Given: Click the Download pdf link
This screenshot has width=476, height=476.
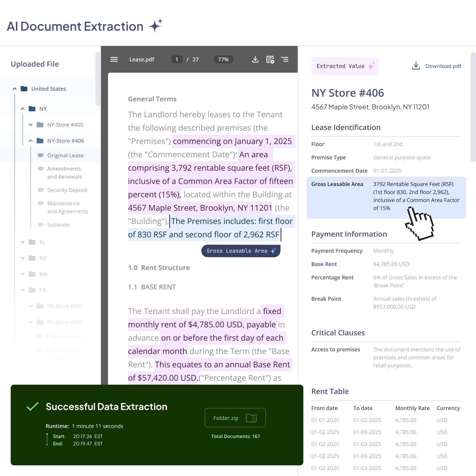Looking at the screenshot, I should point(437,66).
